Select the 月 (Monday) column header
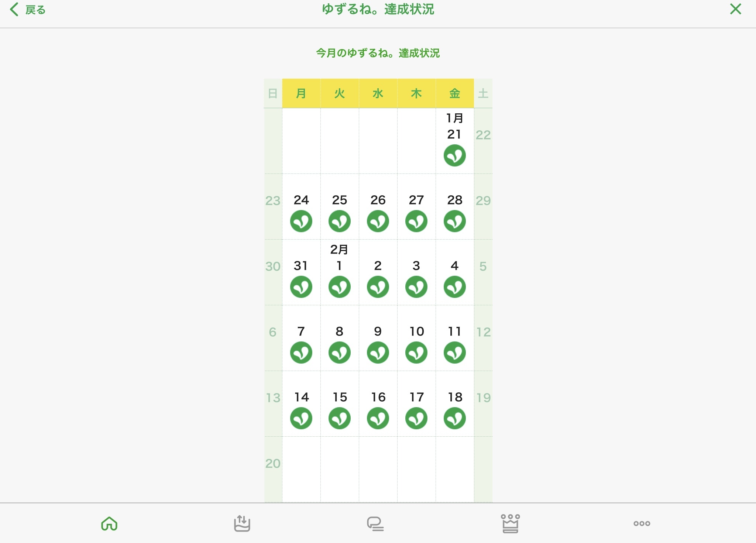 pyautogui.click(x=301, y=93)
